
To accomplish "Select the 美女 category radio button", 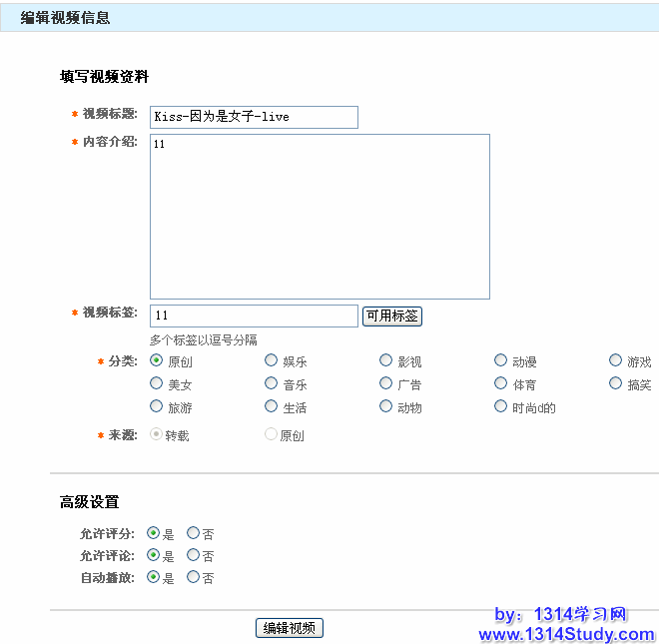I will (x=157, y=383).
